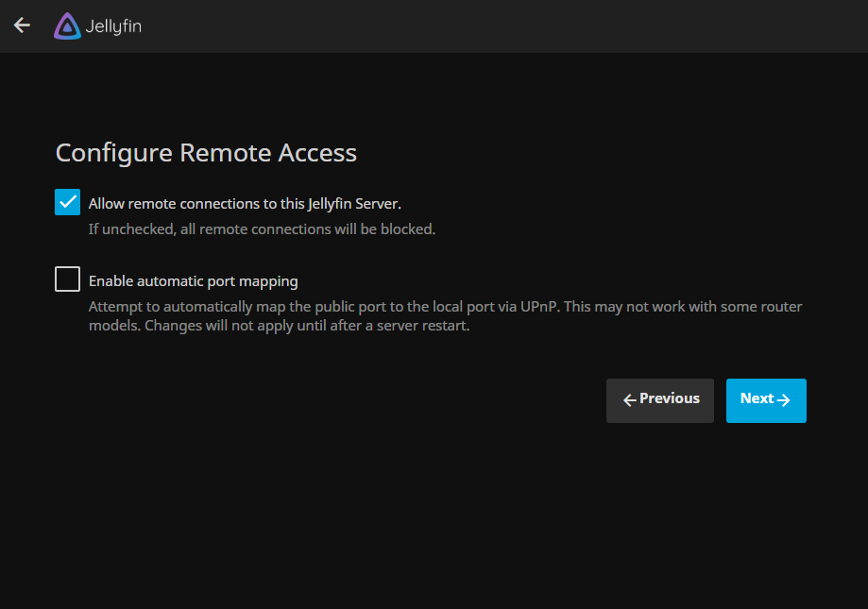Proceed with the Next button
The height and width of the screenshot is (609, 868).
point(765,400)
